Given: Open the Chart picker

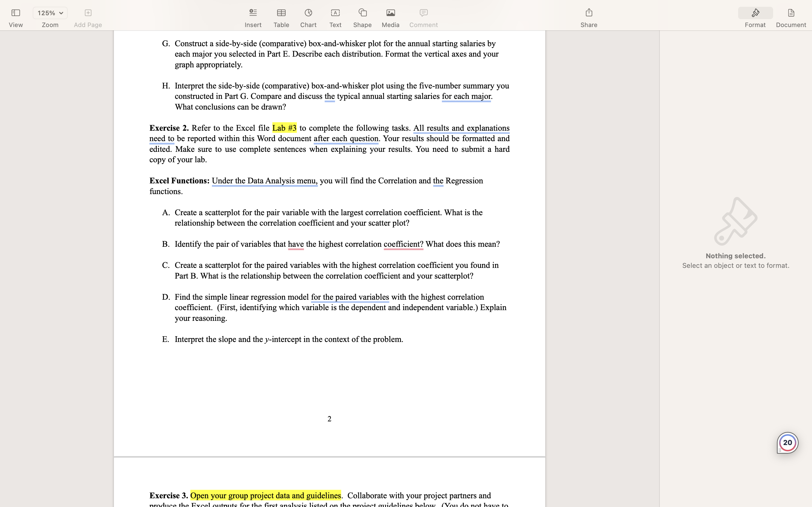Looking at the screenshot, I should point(308,13).
